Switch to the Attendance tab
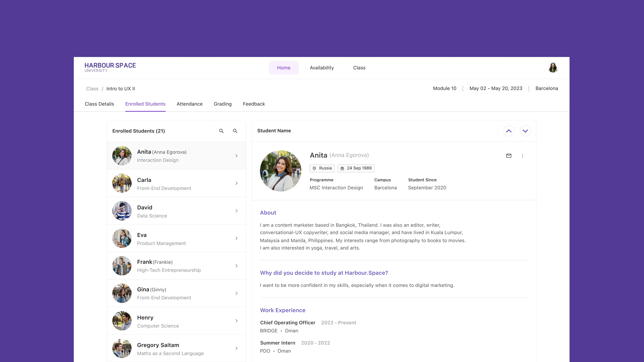 tap(189, 104)
